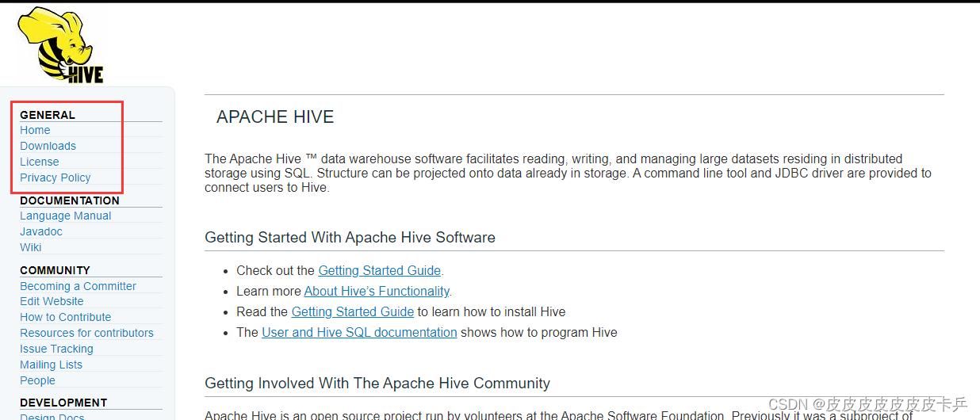Click the Apache Hive bee logo
Image resolution: width=980 pixels, height=420 pixels.
tap(62, 45)
